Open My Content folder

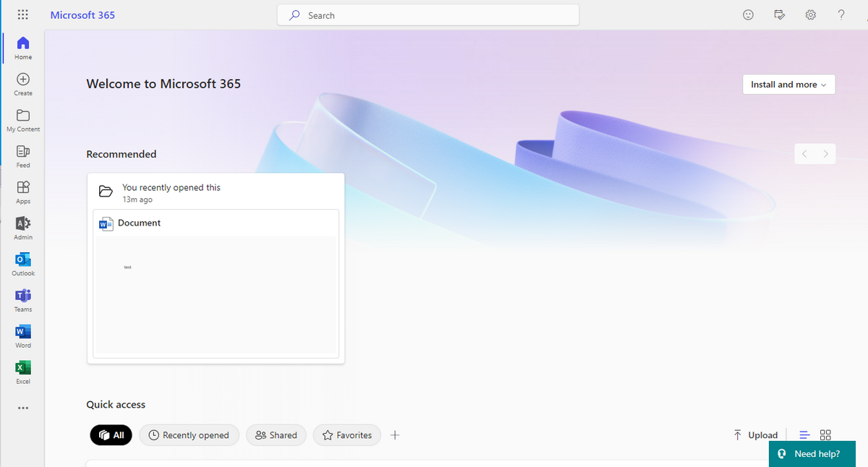(23, 120)
